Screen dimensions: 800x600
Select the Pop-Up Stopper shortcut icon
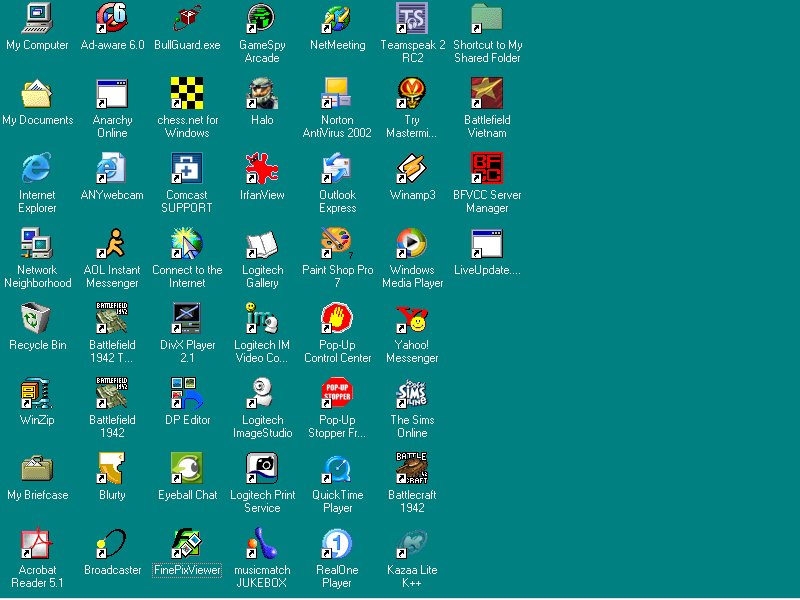pos(337,393)
